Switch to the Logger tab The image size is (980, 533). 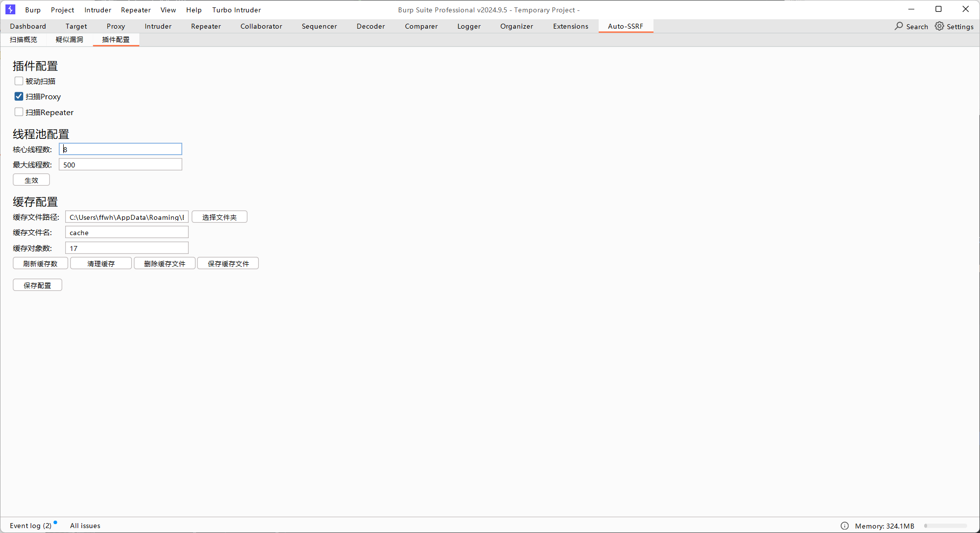pos(469,26)
